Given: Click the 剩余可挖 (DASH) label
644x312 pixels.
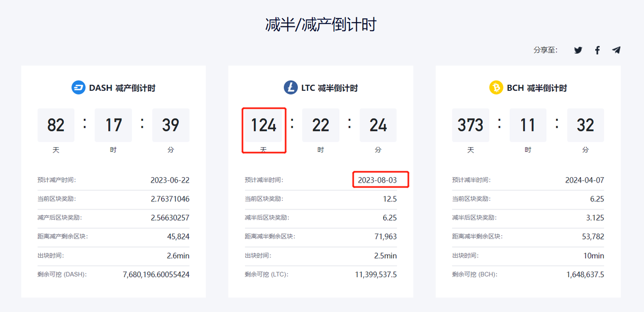Looking at the screenshot, I should (x=62, y=274).
